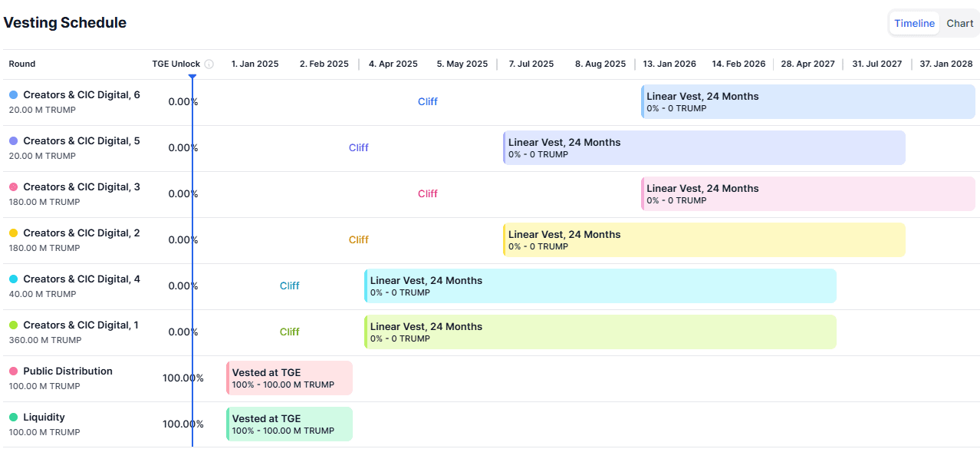Click the yellow dot for Creators & CIC Digital, 2

(x=13, y=233)
